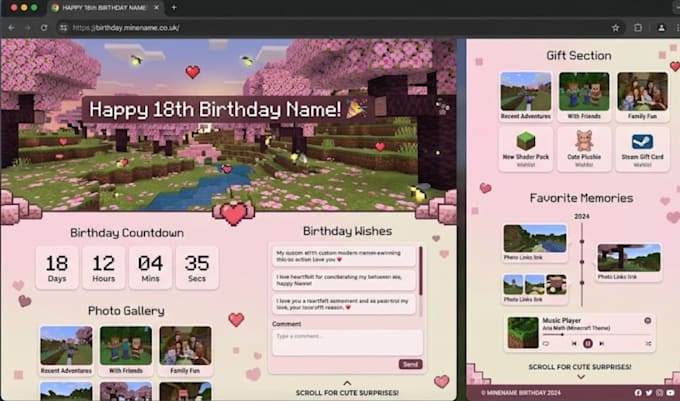Skip to next track in music player
Image resolution: width=680 pixels, height=401 pixels.
tap(602, 343)
